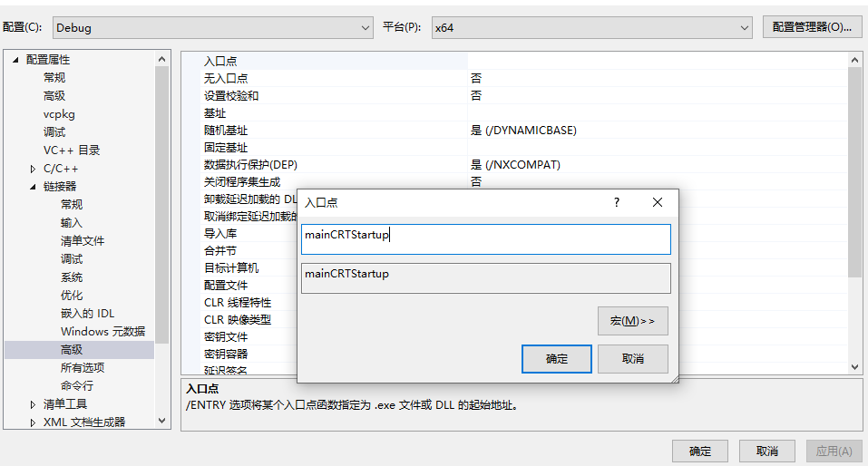Expand the 清单工具 tree node

click(x=33, y=404)
